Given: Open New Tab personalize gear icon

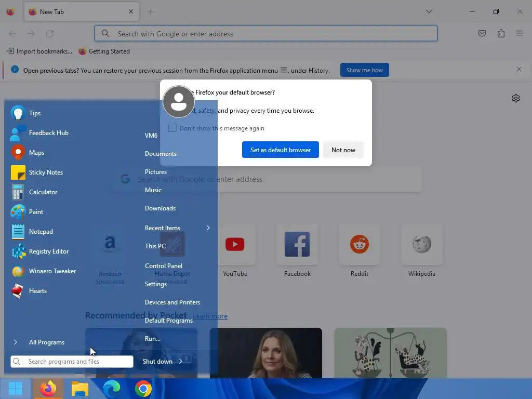Looking at the screenshot, I should coord(516,98).
